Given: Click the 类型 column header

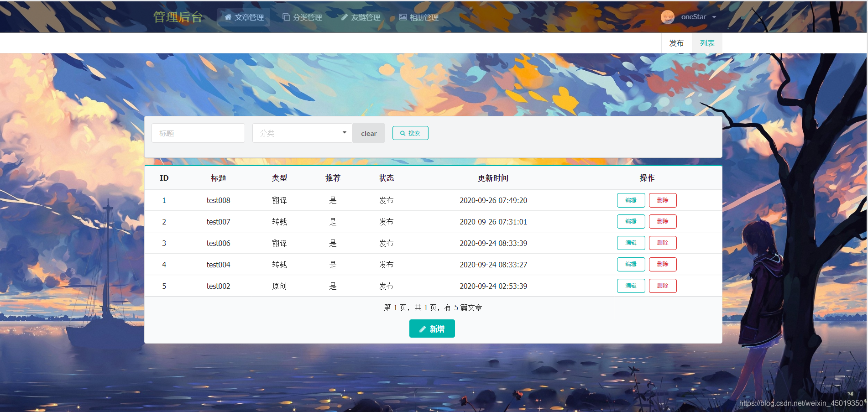Looking at the screenshot, I should [x=279, y=178].
